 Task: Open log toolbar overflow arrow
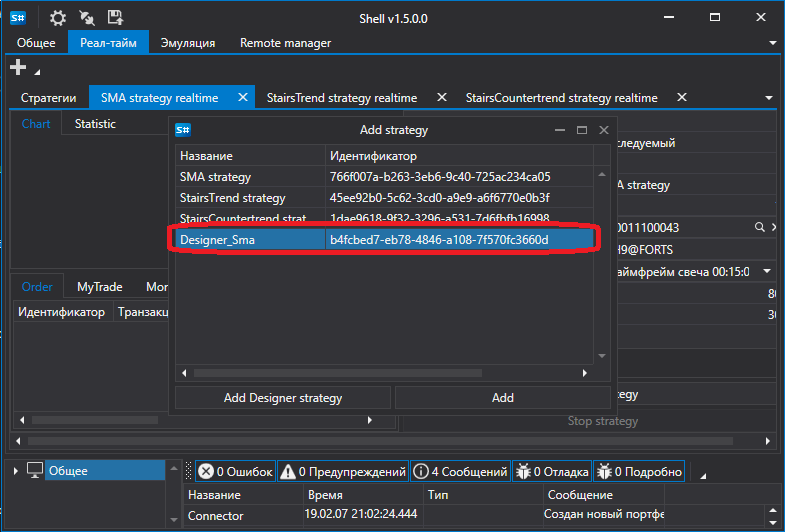702,476
